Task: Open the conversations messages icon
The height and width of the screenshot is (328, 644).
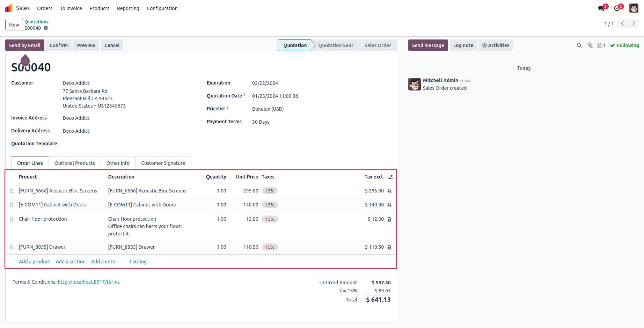Action: (601, 8)
